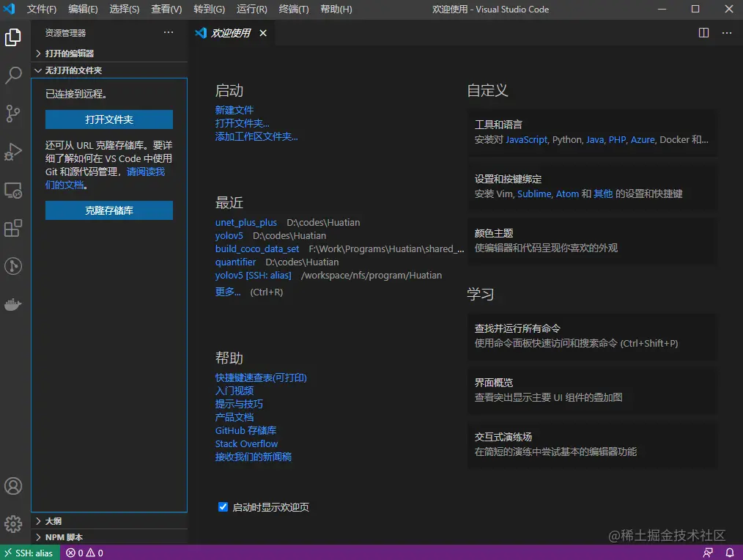Expand the 大纲 section
The image size is (743, 560).
point(109,521)
